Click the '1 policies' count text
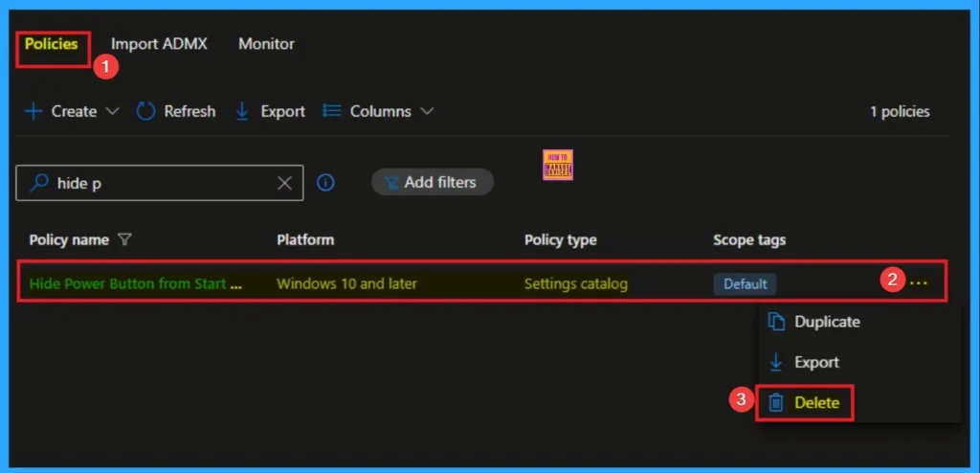 pos(900,111)
